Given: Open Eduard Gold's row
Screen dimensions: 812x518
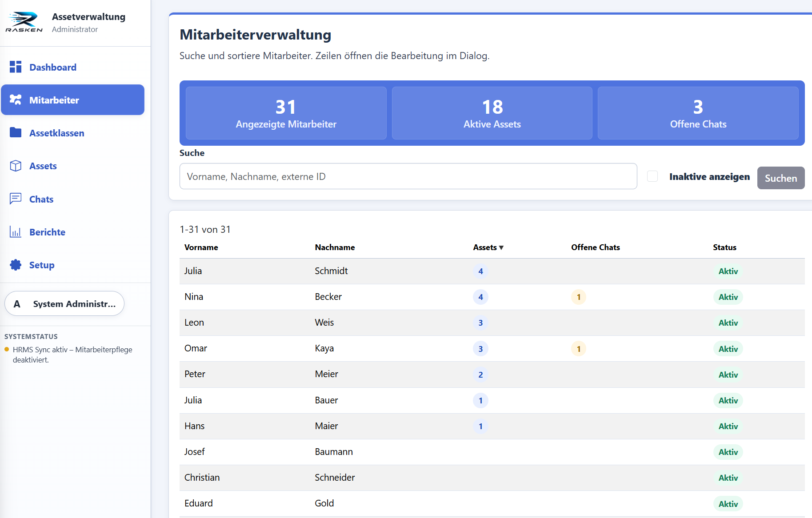Looking at the screenshot, I should (x=492, y=503).
